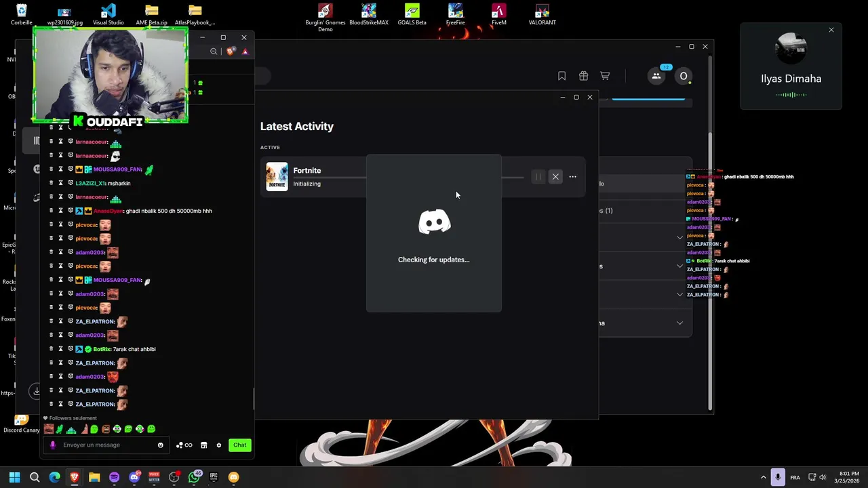
Task: Open the Epic launcher shopping cart
Action: coord(605,76)
